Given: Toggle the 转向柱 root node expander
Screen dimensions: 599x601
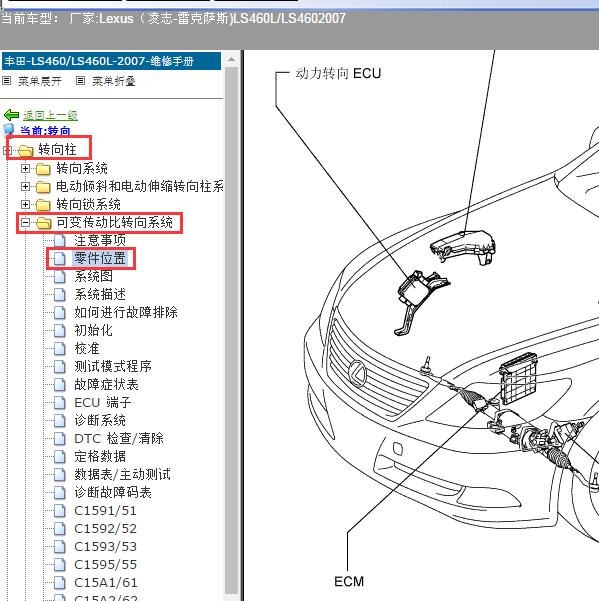Looking at the screenshot, I should (x=7, y=150).
